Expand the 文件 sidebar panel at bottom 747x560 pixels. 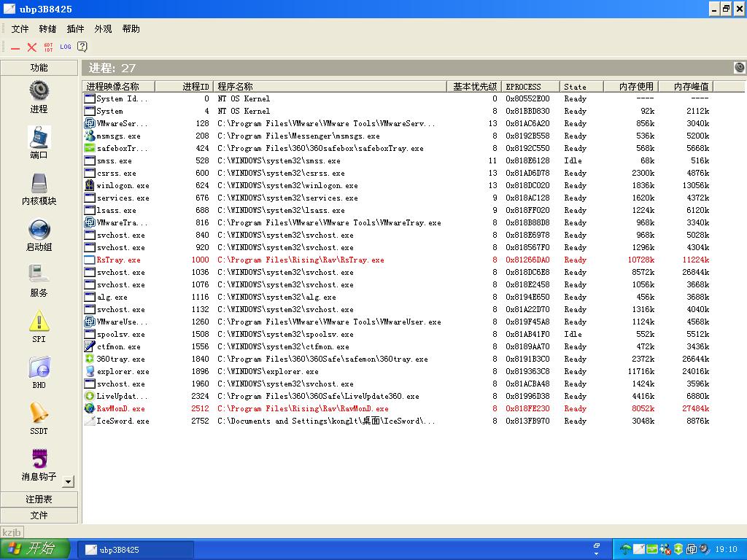39,516
